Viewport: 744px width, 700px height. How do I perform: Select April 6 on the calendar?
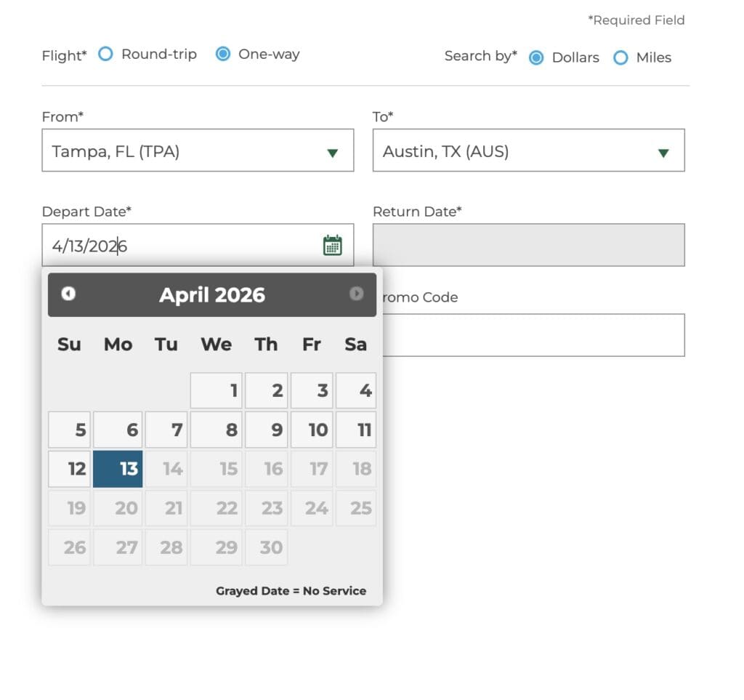117,430
